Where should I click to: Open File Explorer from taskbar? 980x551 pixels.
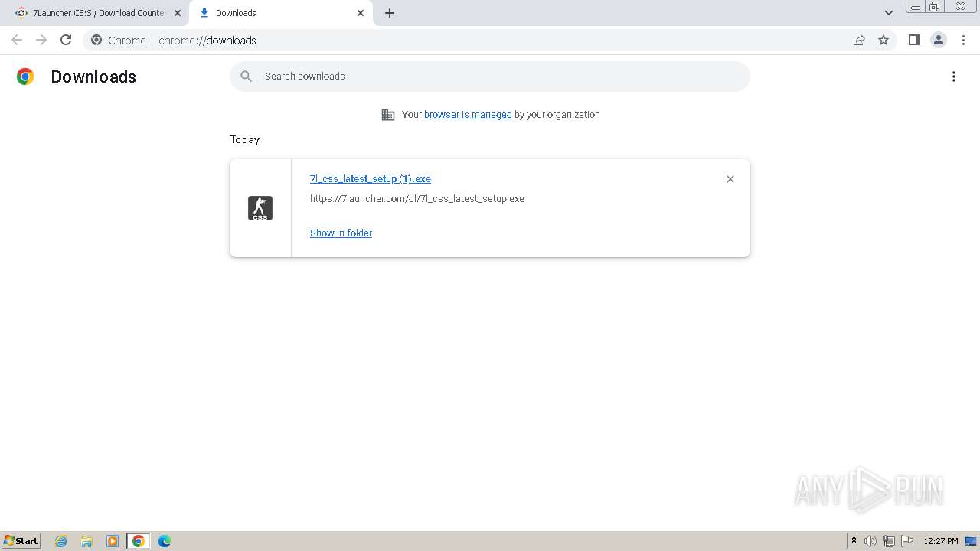(x=87, y=541)
